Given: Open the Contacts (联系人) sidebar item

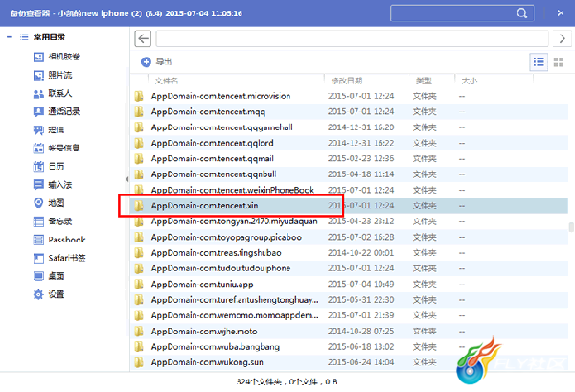Looking at the screenshot, I should tap(53, 93).
